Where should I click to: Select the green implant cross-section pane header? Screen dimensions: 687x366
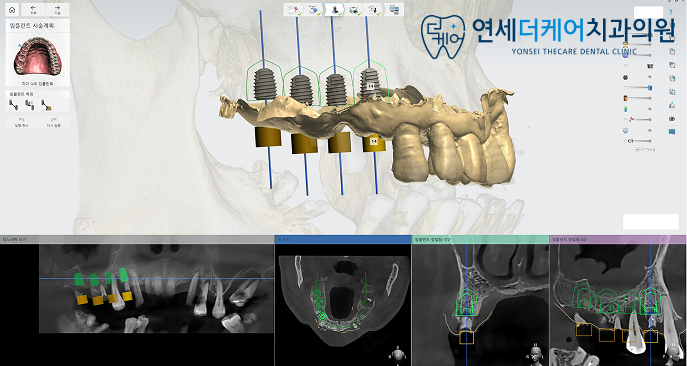pos(480,239)
